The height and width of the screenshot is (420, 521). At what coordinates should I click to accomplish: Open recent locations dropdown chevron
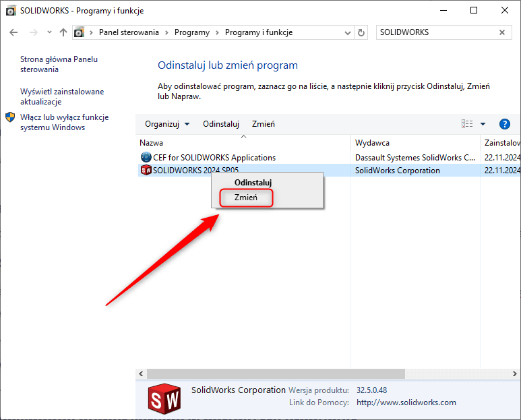49,32
